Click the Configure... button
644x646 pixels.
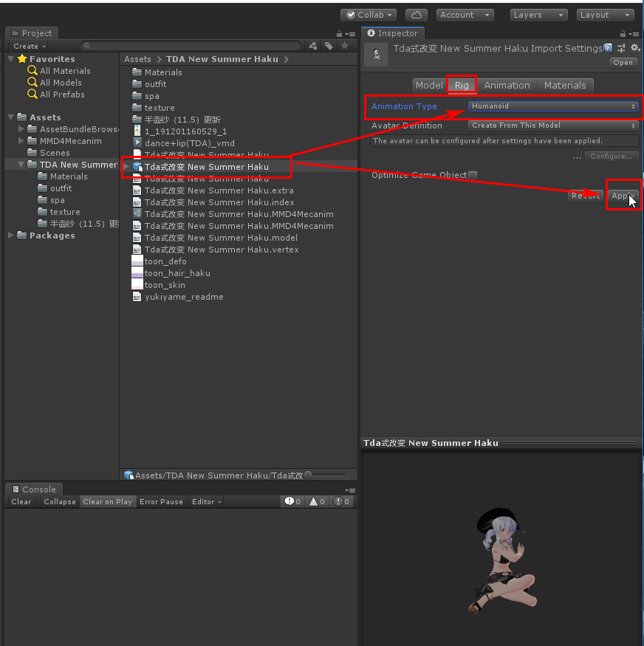(x=611, y=157)
